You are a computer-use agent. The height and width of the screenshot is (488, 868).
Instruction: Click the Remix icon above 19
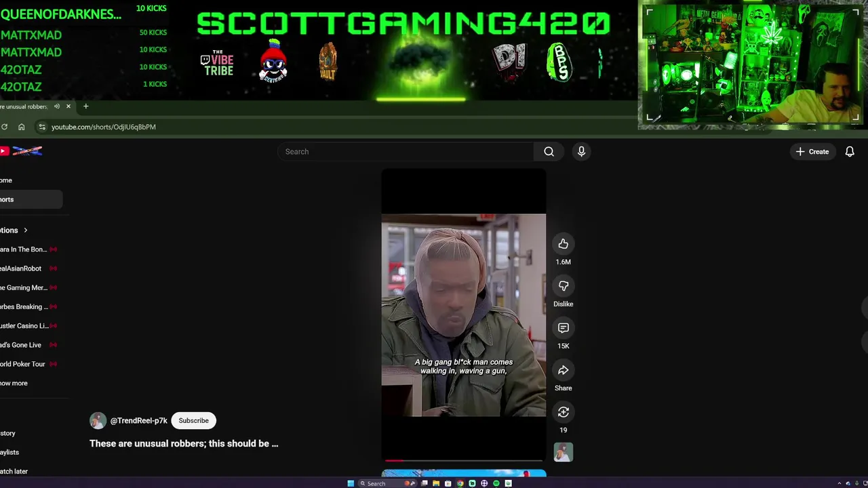point(563,412)
